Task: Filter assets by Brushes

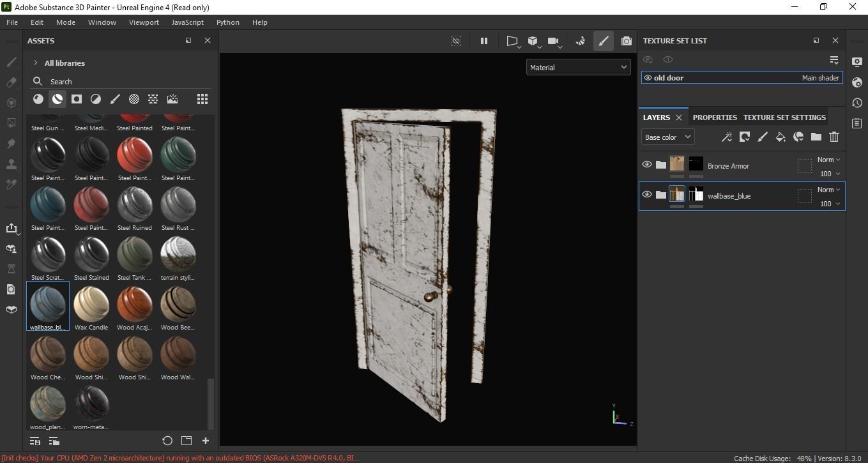Action: tap(115, 99)
